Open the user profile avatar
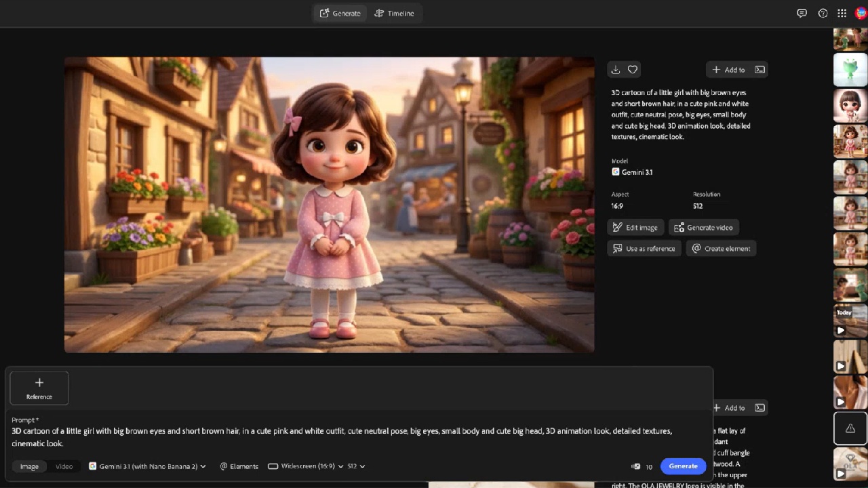The width and height of the screenshot is (868, 488). click(861, 13)
